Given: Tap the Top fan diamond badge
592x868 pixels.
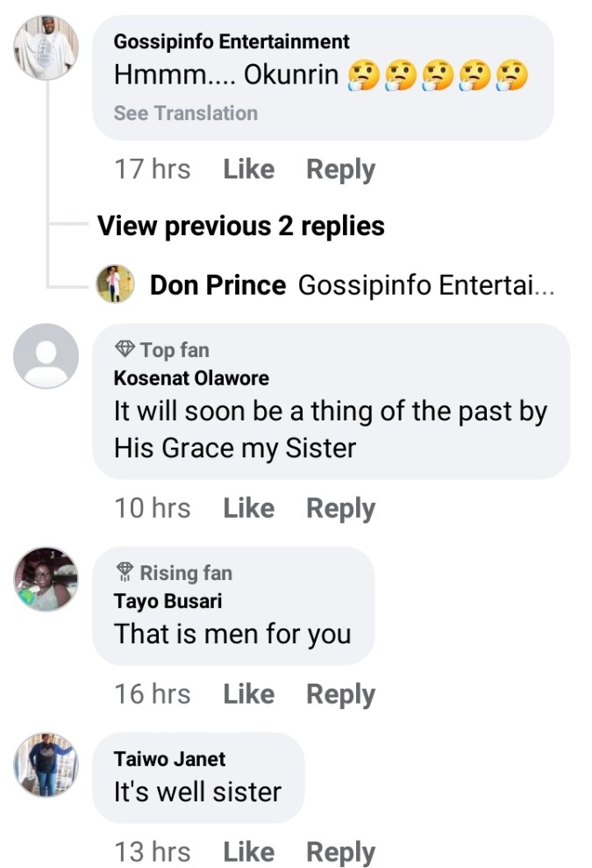Looking at the screenshot, I should 124,350.
